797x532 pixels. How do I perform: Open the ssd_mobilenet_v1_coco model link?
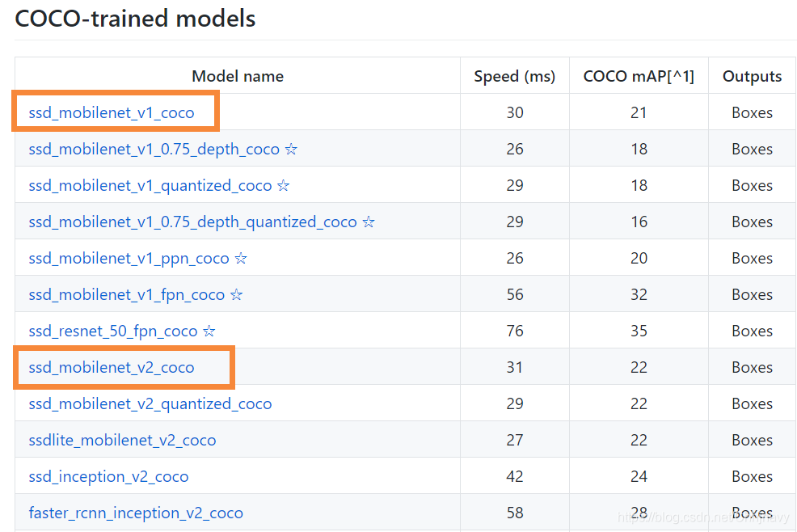(112, 112)
